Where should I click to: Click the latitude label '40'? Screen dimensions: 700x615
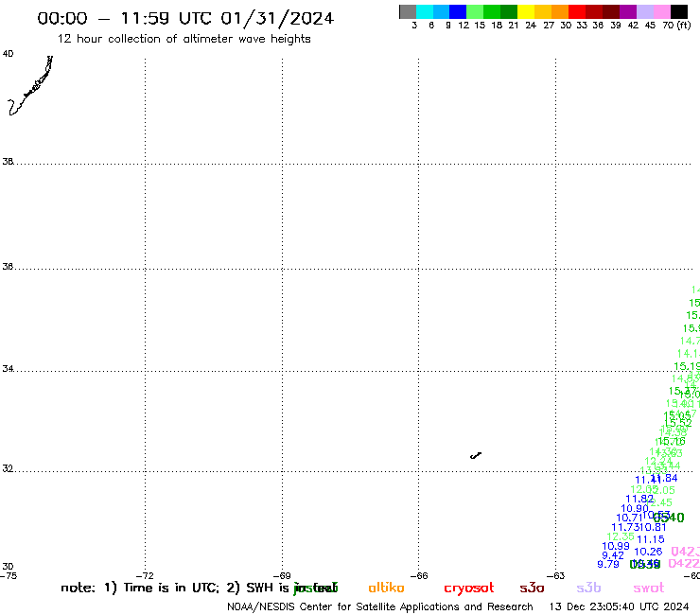[8, 54]
